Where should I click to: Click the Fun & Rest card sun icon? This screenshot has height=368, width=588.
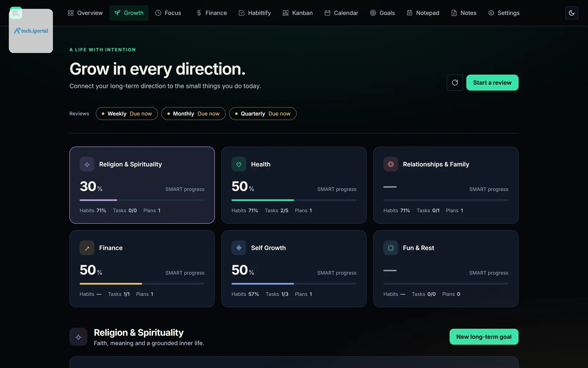point(391,248)
